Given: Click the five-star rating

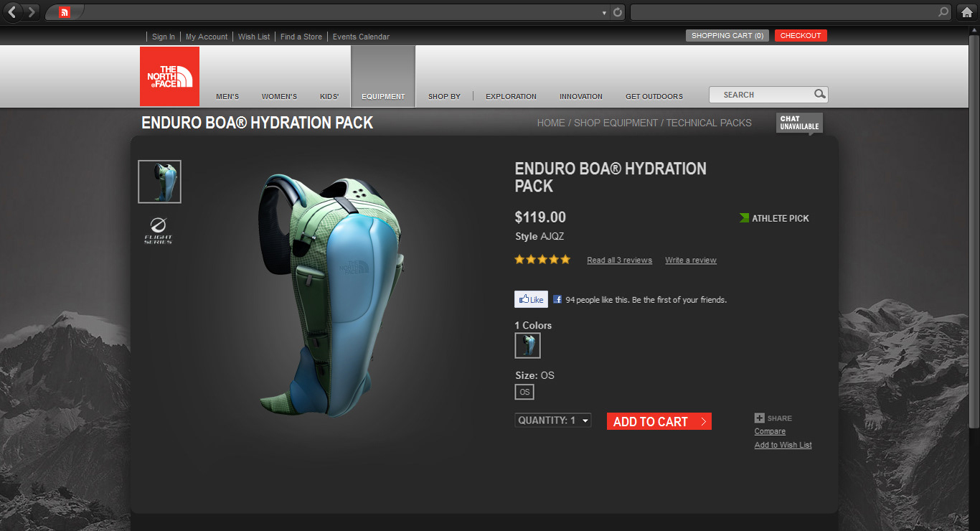Looking at the screenshot, I should point(542,260).
